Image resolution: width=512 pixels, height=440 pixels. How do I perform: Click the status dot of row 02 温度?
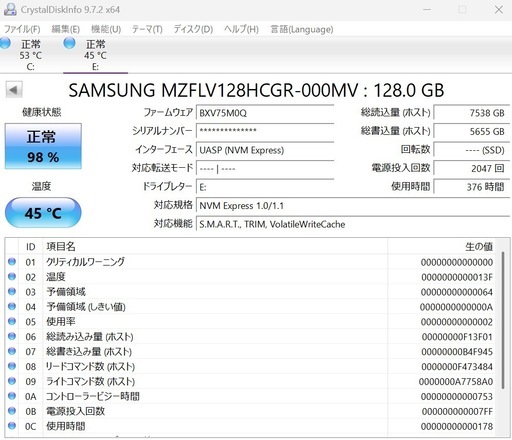(x=12, y=276)
